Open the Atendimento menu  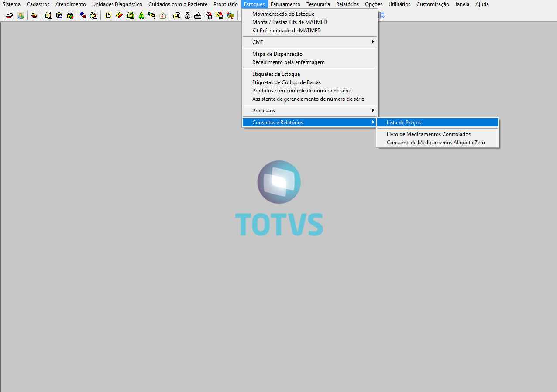point(71,4)
